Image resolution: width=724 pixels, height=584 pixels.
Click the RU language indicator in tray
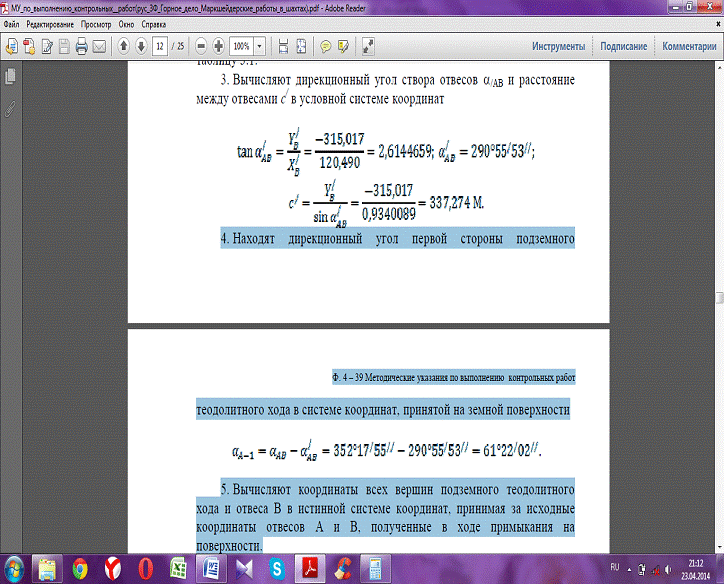click(x=615, y=567)
